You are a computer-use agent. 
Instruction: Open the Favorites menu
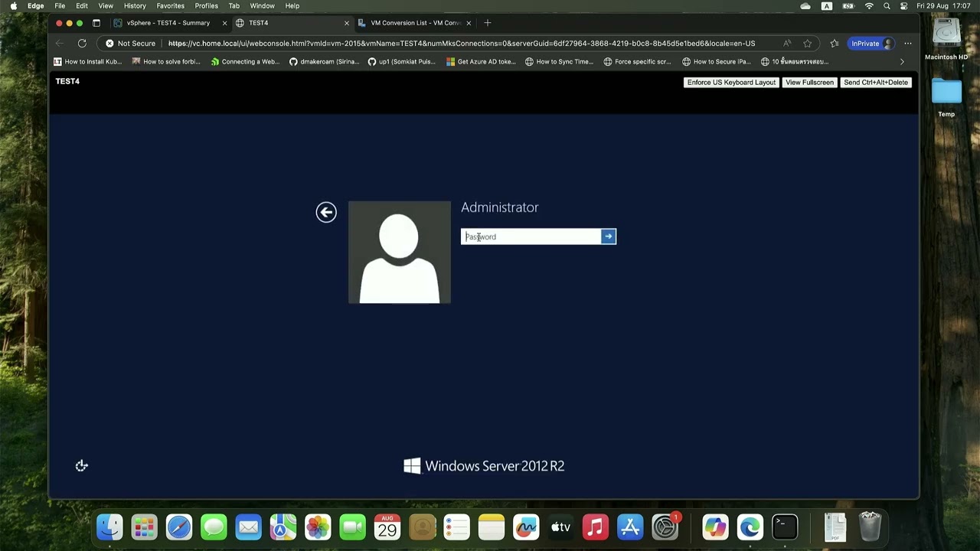pyautogui.click(x=171, y=6)
